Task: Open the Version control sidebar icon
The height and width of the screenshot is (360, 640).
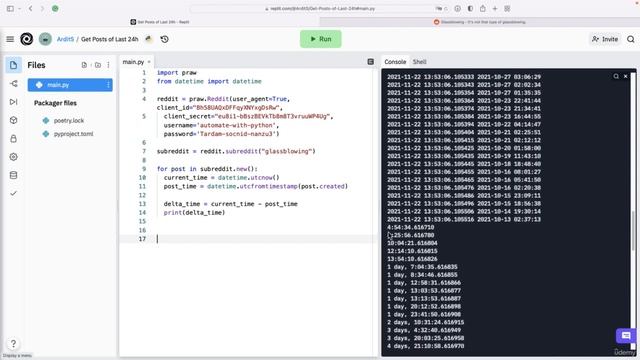Action: point(13,84)
